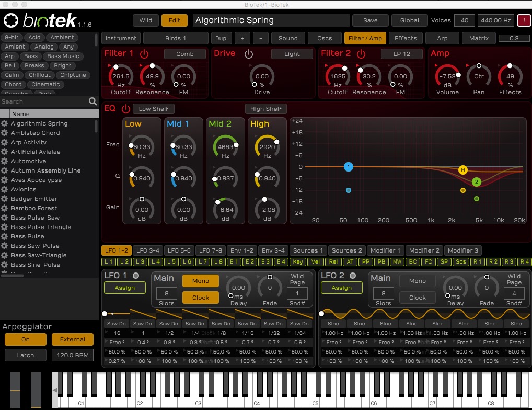Click the L 1 modulation source button
The height and width of the screenshot is (410, 532).
click(x=109, y=261)
